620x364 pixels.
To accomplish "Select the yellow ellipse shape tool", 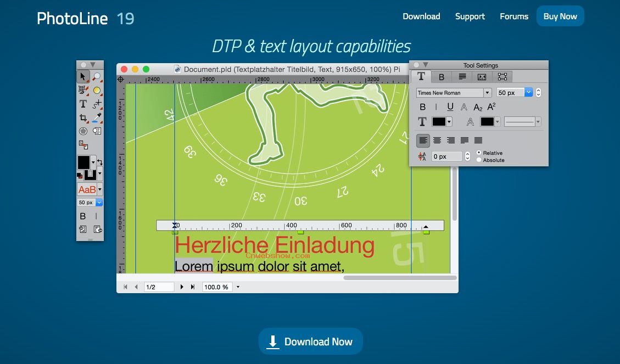I will pos(97,91).
